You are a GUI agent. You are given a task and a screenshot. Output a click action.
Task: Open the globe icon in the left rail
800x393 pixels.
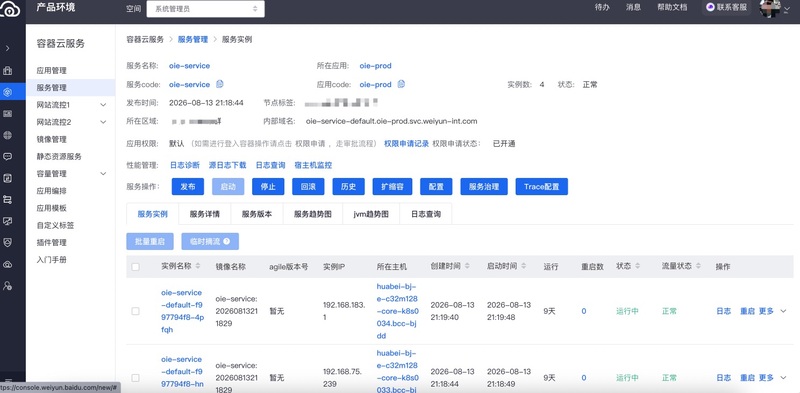click(x=7, y=135)
